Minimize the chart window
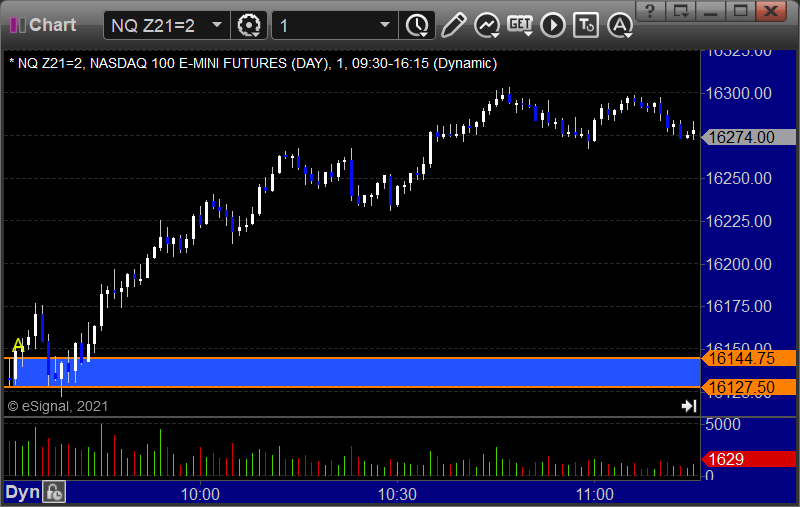 coord(711,11)
